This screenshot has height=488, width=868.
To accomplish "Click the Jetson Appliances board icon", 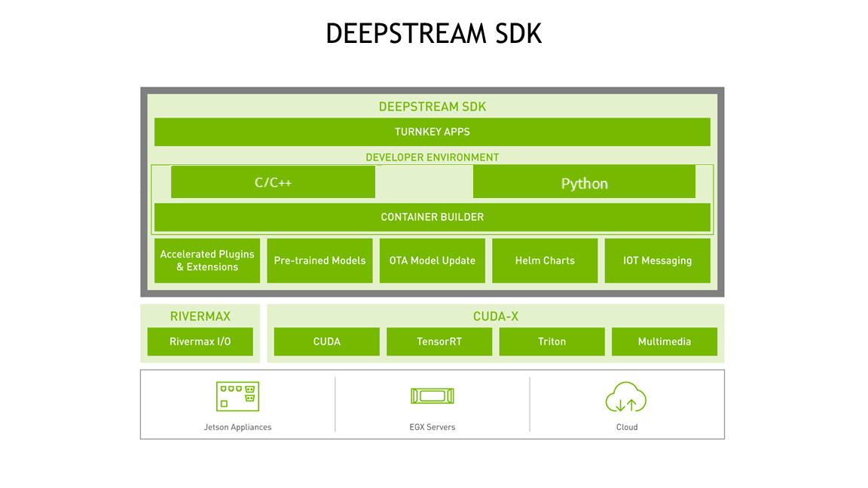I will (x=237, y=395).
